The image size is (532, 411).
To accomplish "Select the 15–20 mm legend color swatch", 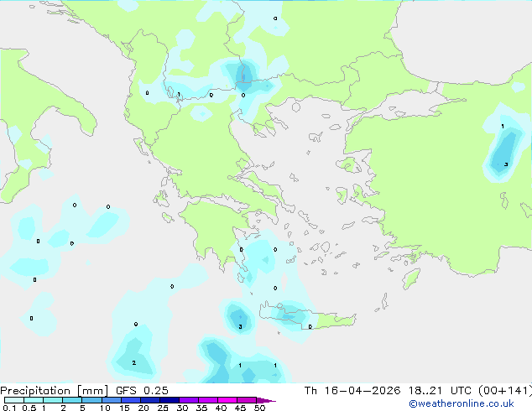I will (130, 400).
